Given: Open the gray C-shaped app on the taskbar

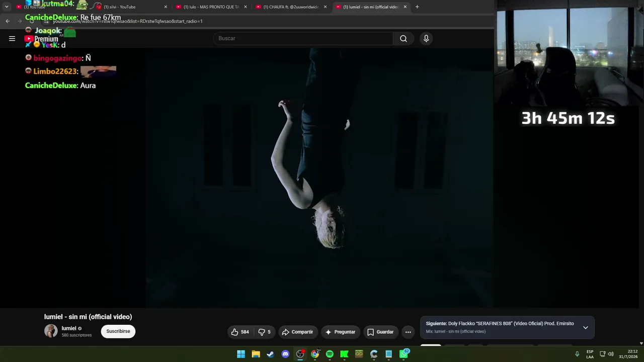Looking at the screenshot, I should point(374,354).
